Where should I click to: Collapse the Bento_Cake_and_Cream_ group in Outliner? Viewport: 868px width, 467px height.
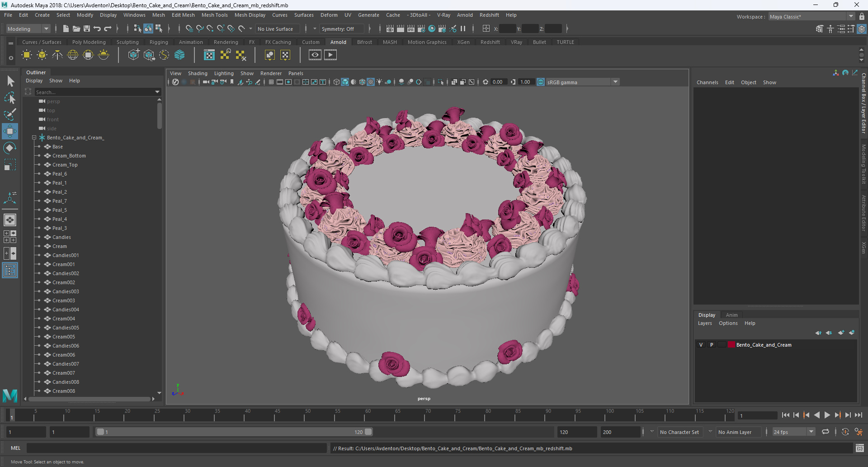tap(34, 138)
